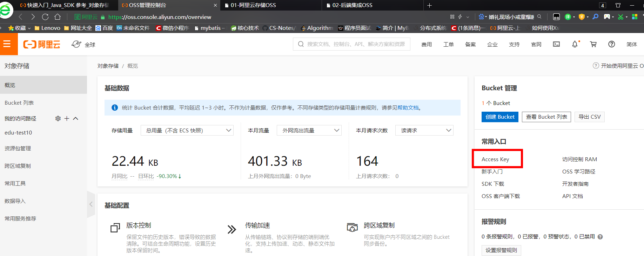
Task: Open the 读请求 request type dropdown
Action: (424, 130)
